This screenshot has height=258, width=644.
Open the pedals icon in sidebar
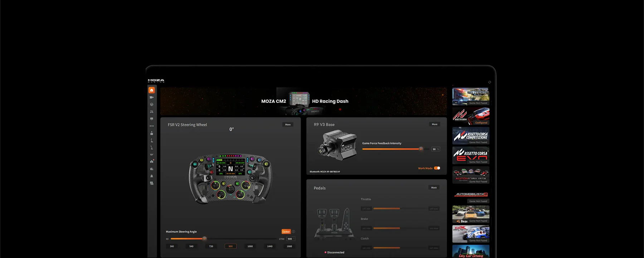coord(152,112)
